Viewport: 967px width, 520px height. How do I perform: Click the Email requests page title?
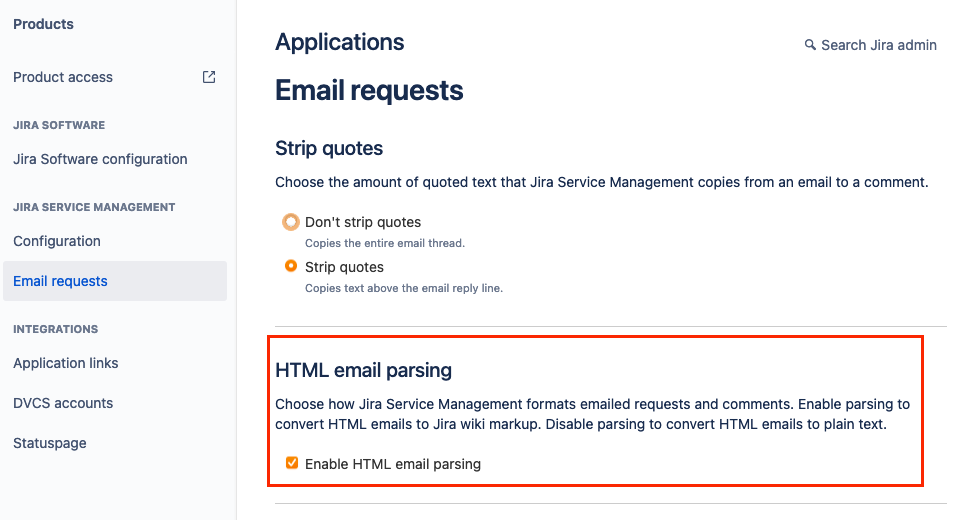coord(369,90)
